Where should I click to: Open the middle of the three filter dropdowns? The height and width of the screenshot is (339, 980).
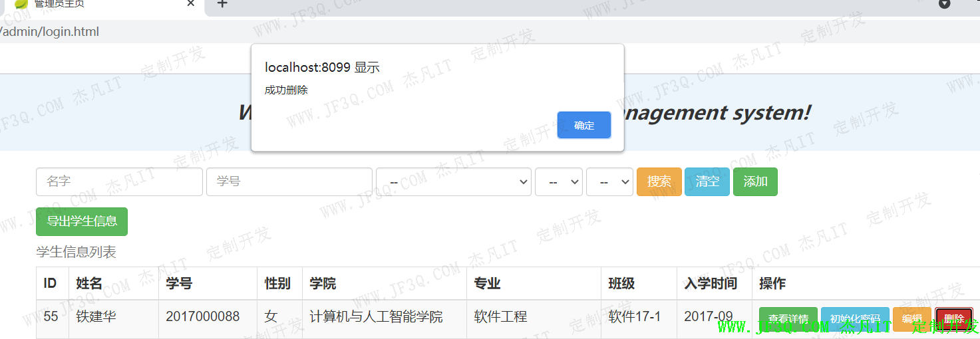coord(558,181)
